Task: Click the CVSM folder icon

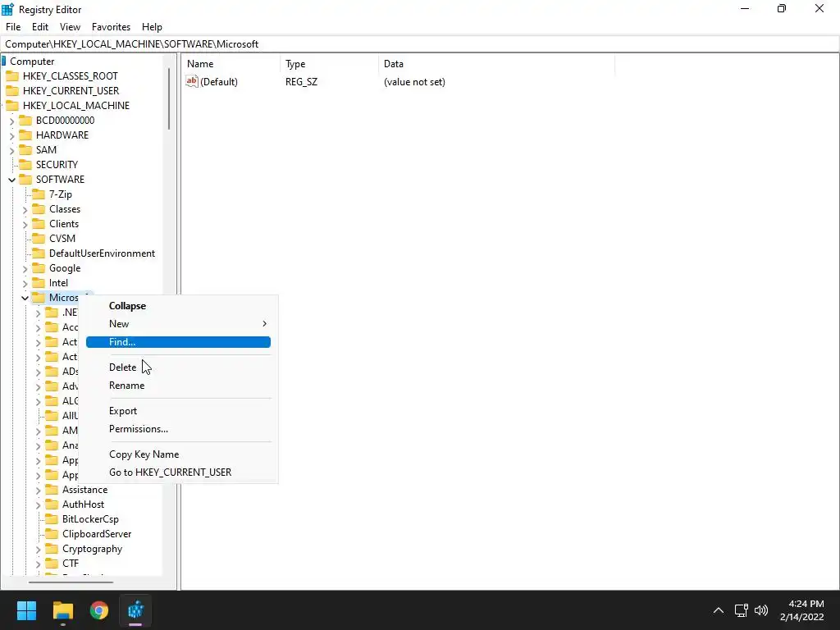Action: click(39, 239)
